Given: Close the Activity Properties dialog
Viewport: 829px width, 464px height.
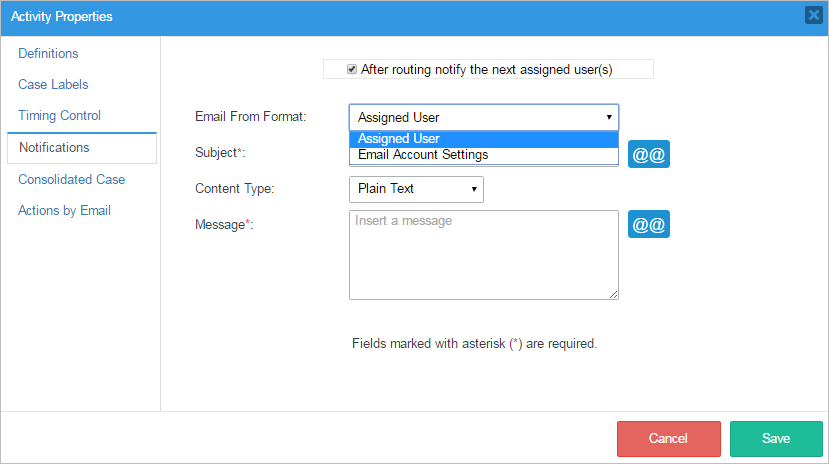Looking at the screenshot, I should [813, 15].
